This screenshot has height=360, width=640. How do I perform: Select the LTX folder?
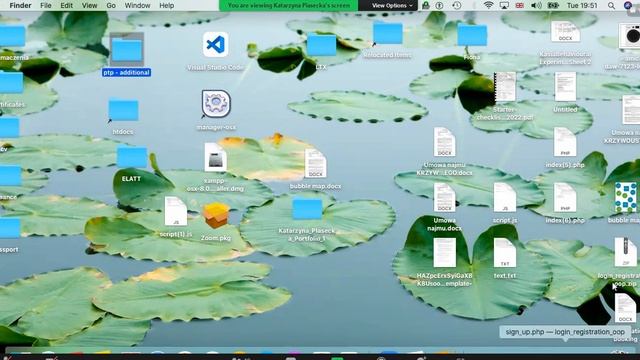click(x=322, y=45)
